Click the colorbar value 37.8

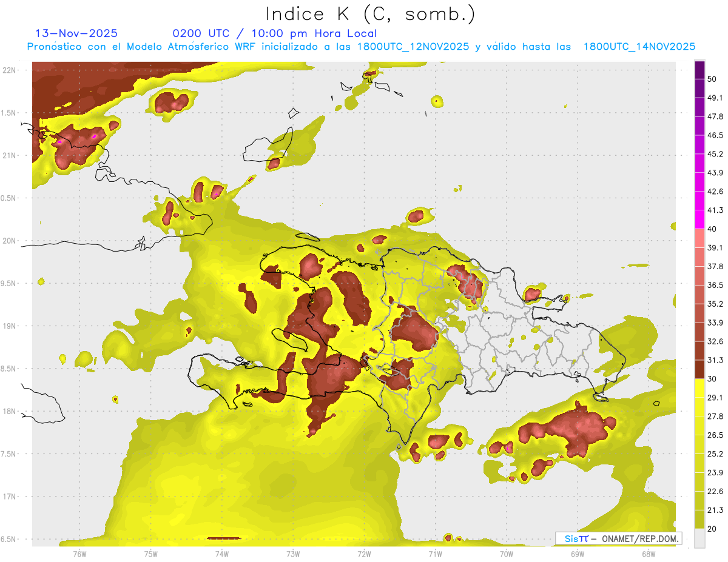click(x=715, y=267)
